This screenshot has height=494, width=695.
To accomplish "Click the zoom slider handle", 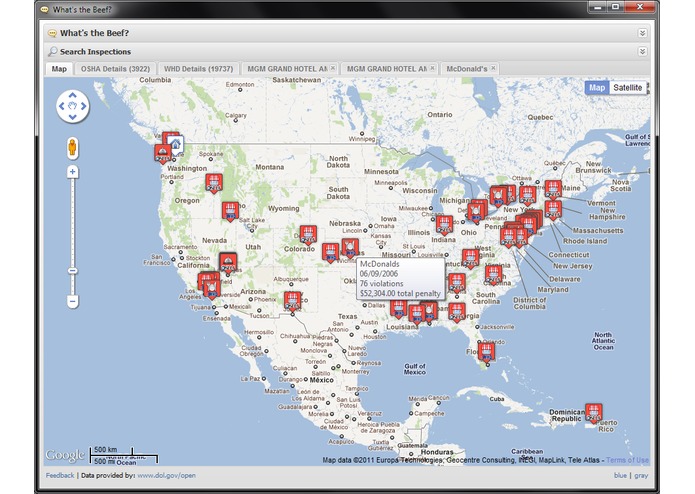I will (73, 271).
